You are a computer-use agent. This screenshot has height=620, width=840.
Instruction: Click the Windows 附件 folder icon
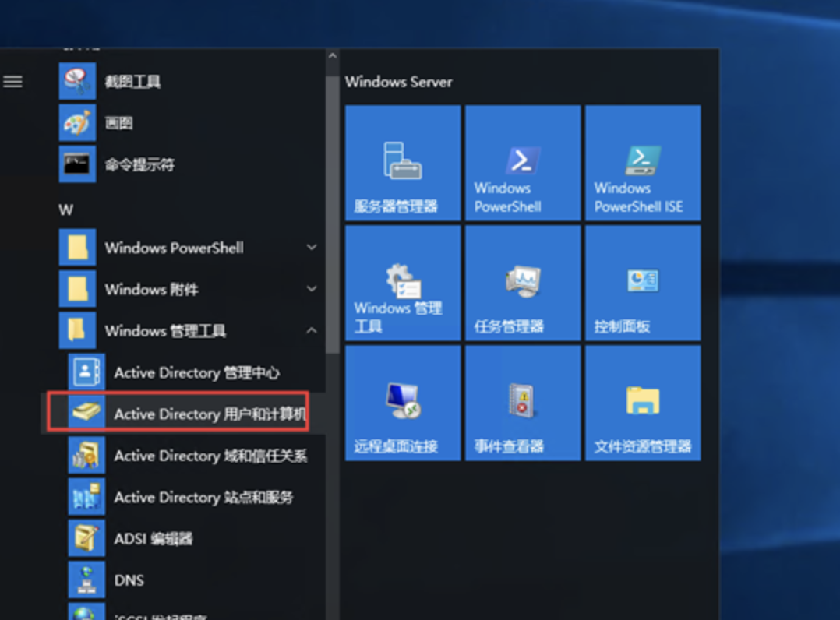(x=77, y=289)
